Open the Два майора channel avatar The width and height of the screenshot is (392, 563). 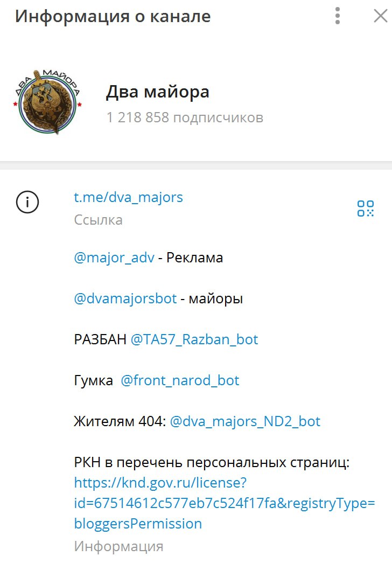point(47,101)
